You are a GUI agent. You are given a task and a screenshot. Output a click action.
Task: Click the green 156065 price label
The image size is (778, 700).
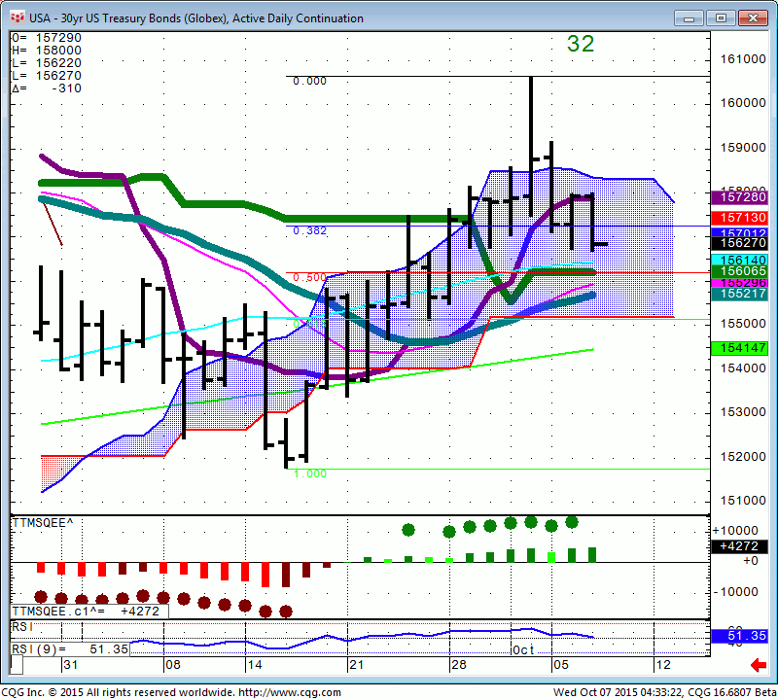point(739,271)
